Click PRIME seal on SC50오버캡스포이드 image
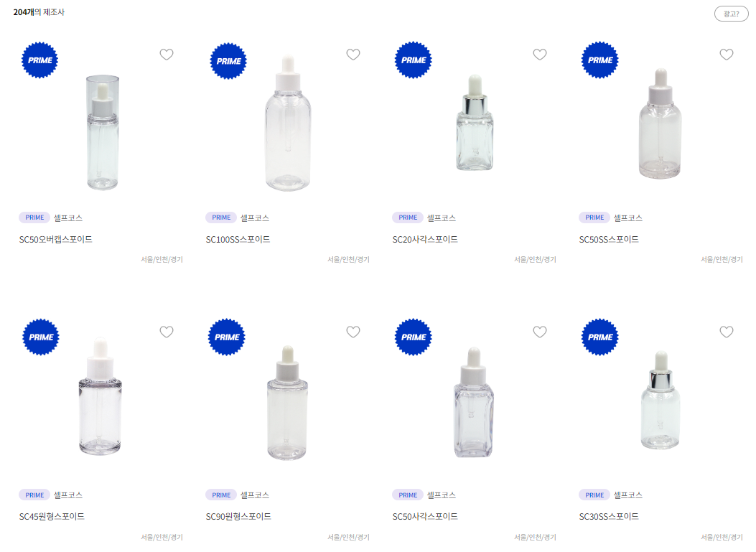This screenshot has height=552, width=756. 40,60
